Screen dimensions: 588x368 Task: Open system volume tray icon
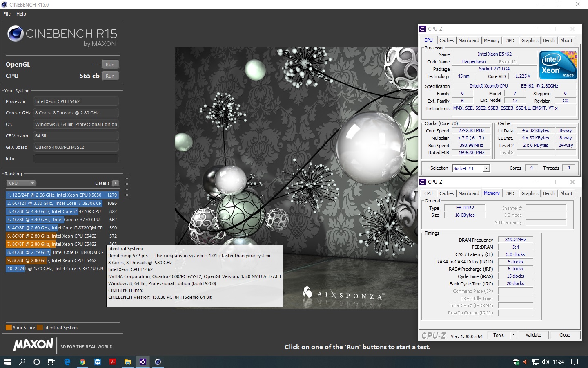[x=545, y=362]
